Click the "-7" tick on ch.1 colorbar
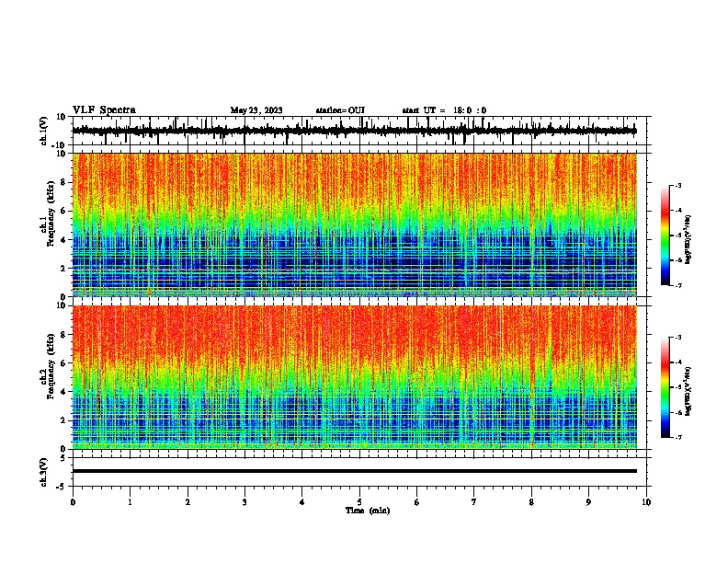The image size is (728, 563). tap(678, 286)
